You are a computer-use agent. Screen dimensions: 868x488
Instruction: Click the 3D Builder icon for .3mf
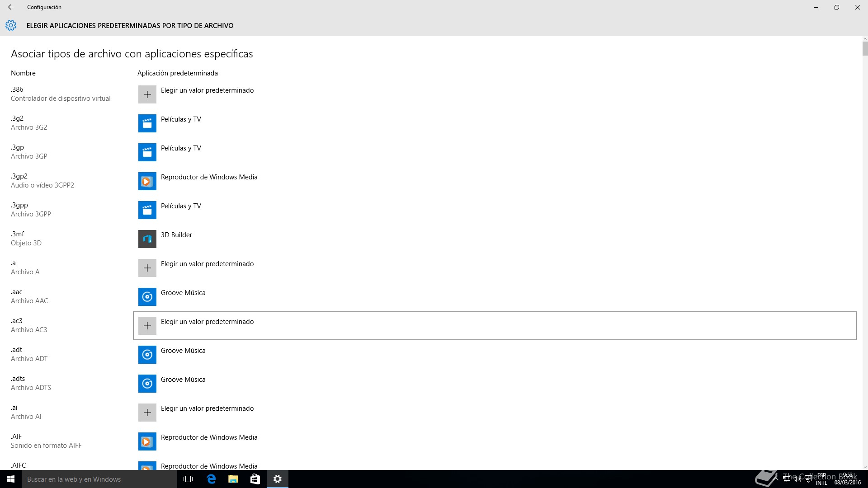[x=147, y=239]
